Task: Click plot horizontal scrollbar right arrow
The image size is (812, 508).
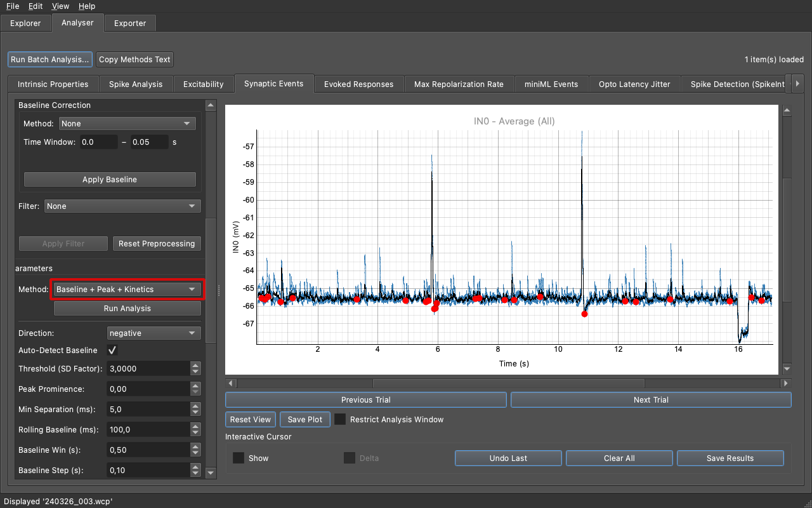Action: pyautogui.click(x=786, y=384)
